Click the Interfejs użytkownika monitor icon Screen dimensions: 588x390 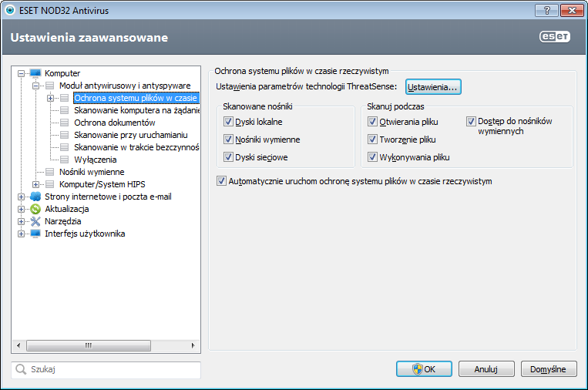[35, 234]
